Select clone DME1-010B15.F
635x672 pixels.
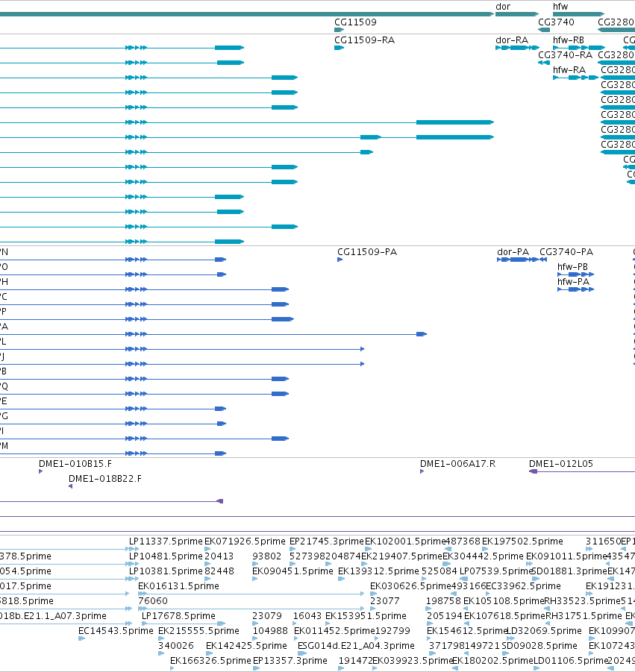(x=75, y=464)
